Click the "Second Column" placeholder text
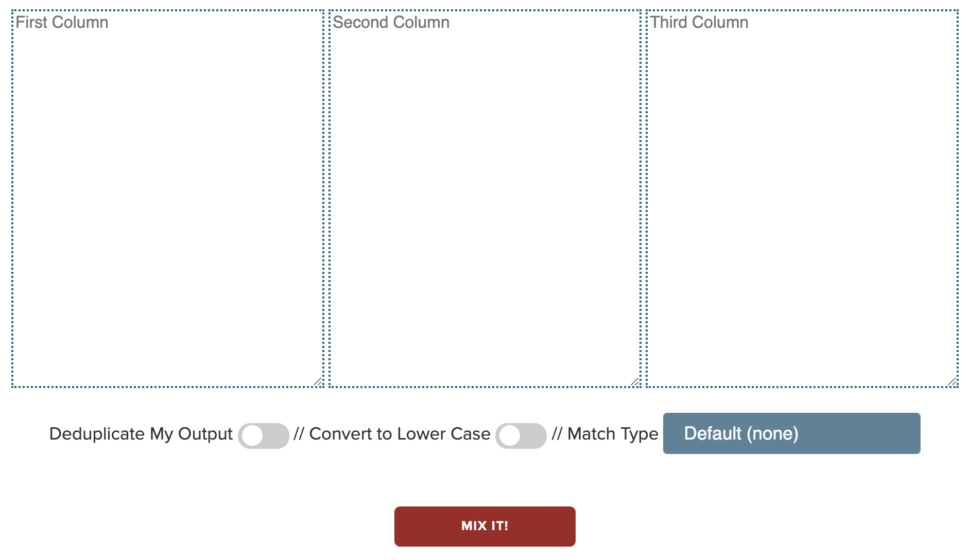Image resolution: width=970 pixels, height=560 pixels. point(391,22)
